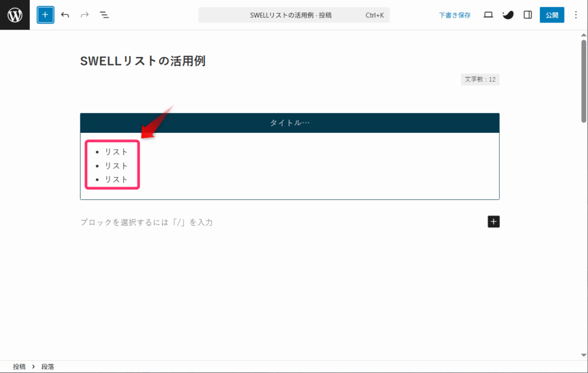
Task: Click the 下書き保存 link
Action: click(455, 15)
